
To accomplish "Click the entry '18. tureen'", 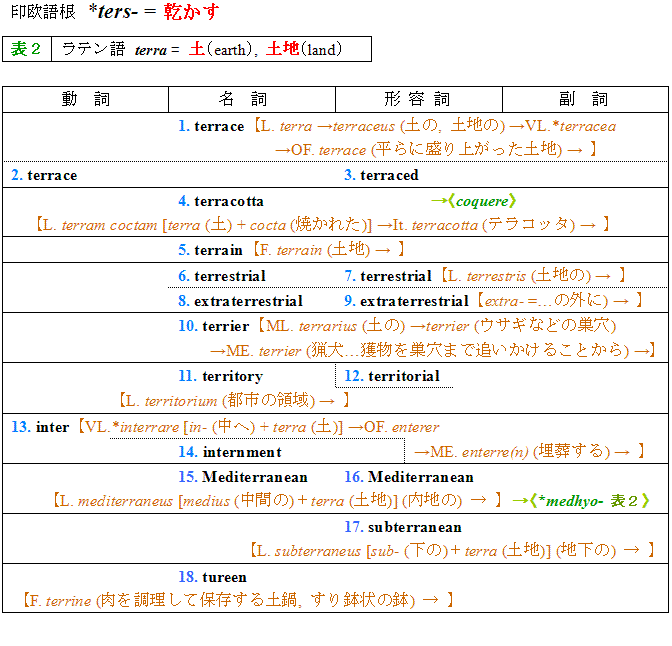I will [212, 577].
